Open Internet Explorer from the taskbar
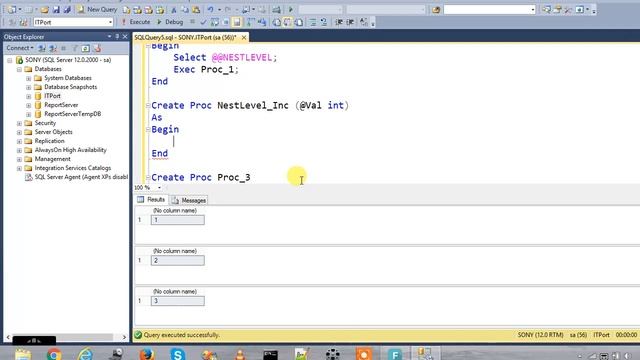The width and height of the screenshot is (640, 360). click(x=85, y=353)
